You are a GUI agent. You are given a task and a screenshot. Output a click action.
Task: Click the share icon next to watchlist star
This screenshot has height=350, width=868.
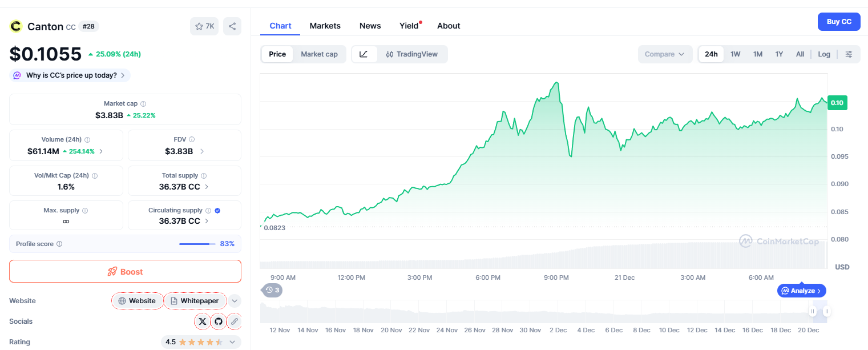point(232,26)
